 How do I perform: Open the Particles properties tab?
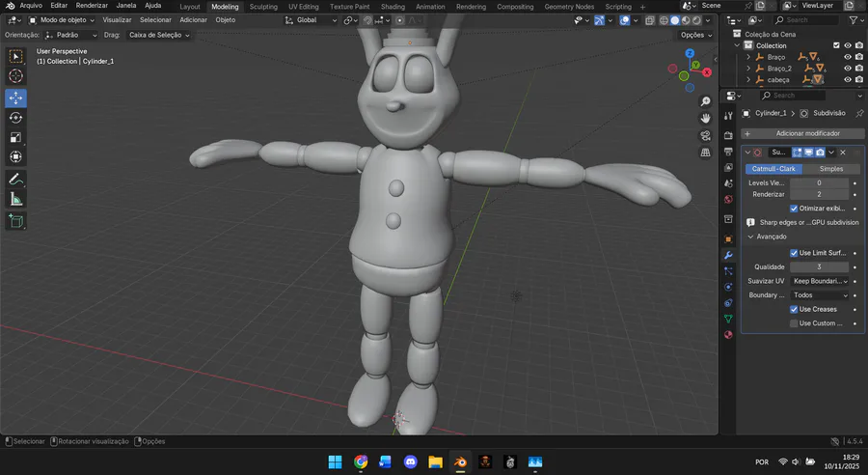(728, 271)
